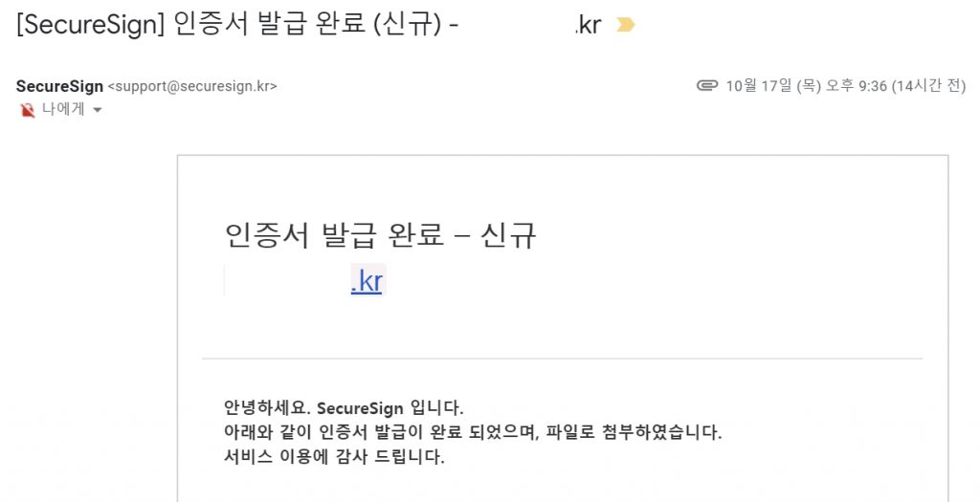Click the redacted domain area before .kr link
Viewport: 980px width, 502px height.
click(287, 281)
